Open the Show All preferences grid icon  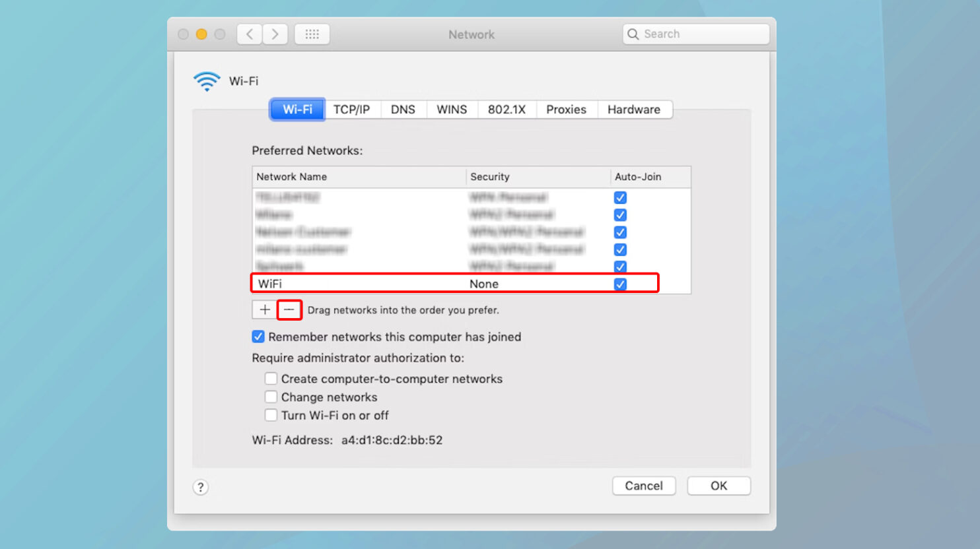point(312,34)
